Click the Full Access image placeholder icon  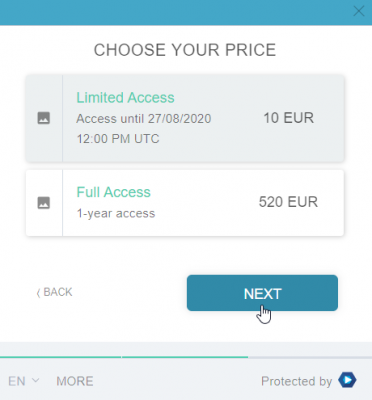[44, 203]
